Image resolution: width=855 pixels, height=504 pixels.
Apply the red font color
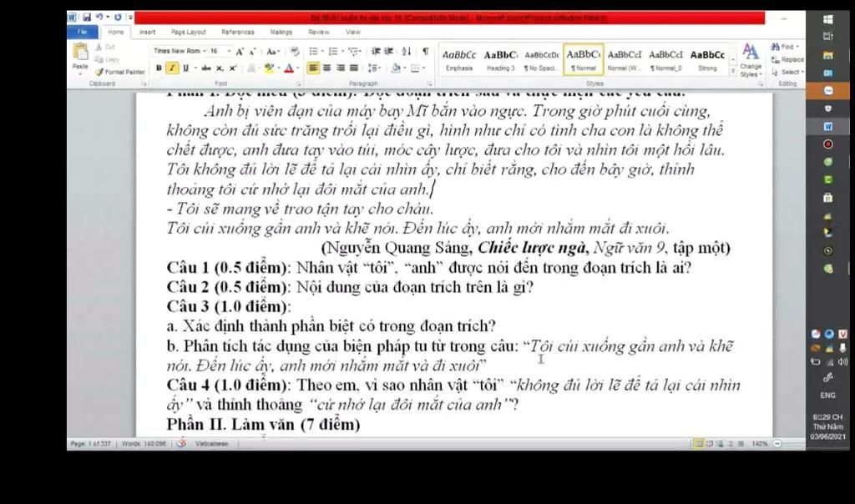(x=289, y=68)
